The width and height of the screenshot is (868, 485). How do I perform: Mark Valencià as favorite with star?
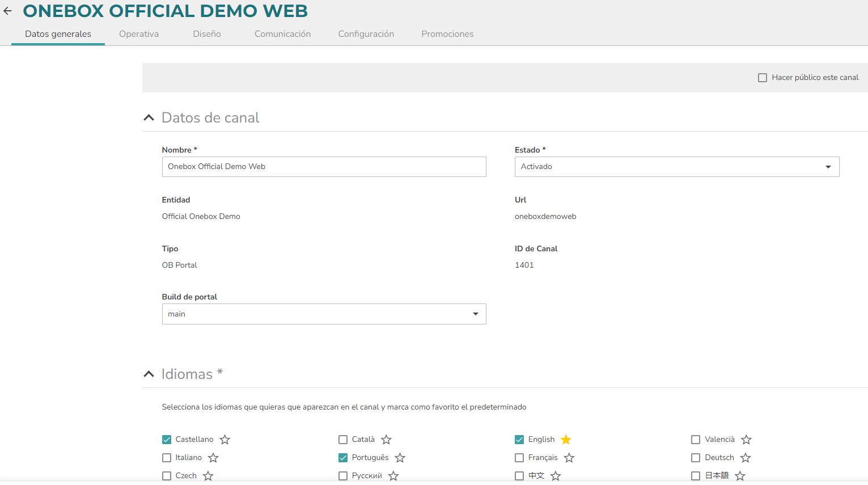coord(746,440)
